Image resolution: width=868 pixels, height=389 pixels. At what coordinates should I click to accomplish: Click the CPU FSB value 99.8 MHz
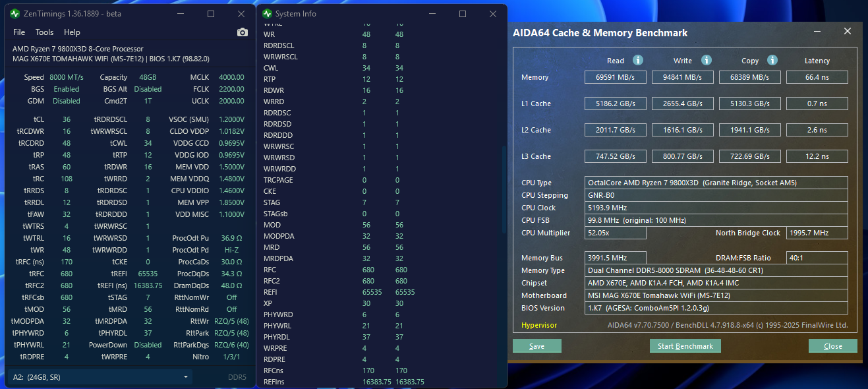[x=716, y=220]
